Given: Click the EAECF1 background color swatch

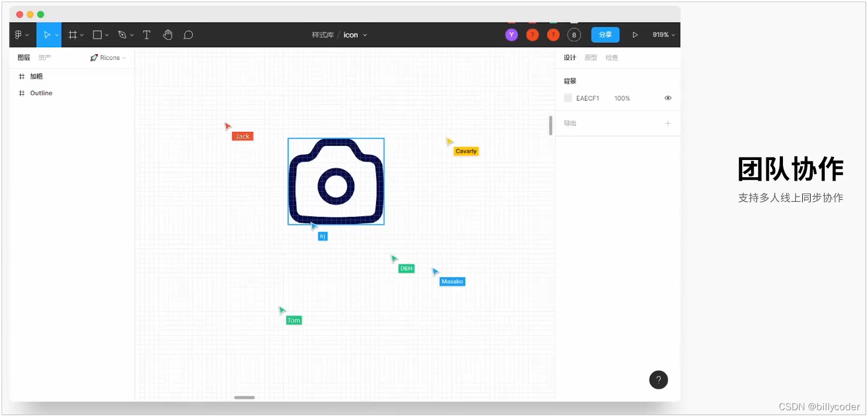Looking at the screenshot, I should 568,98.
